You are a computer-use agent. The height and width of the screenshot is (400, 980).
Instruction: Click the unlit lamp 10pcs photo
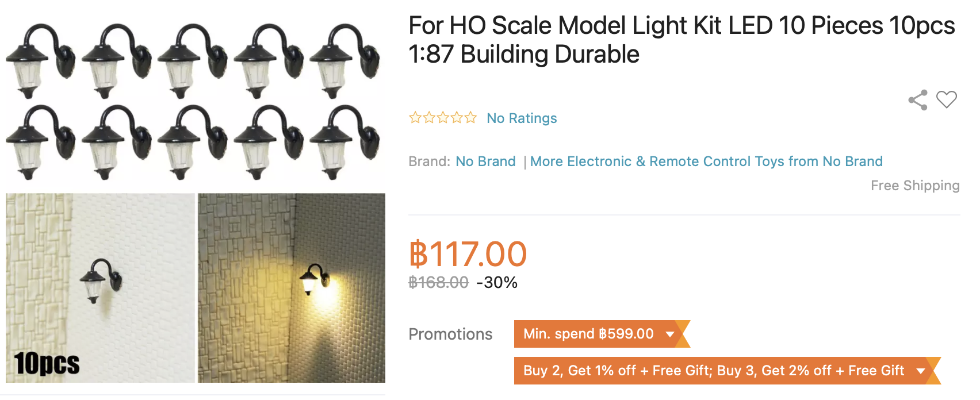pos(100,288)
